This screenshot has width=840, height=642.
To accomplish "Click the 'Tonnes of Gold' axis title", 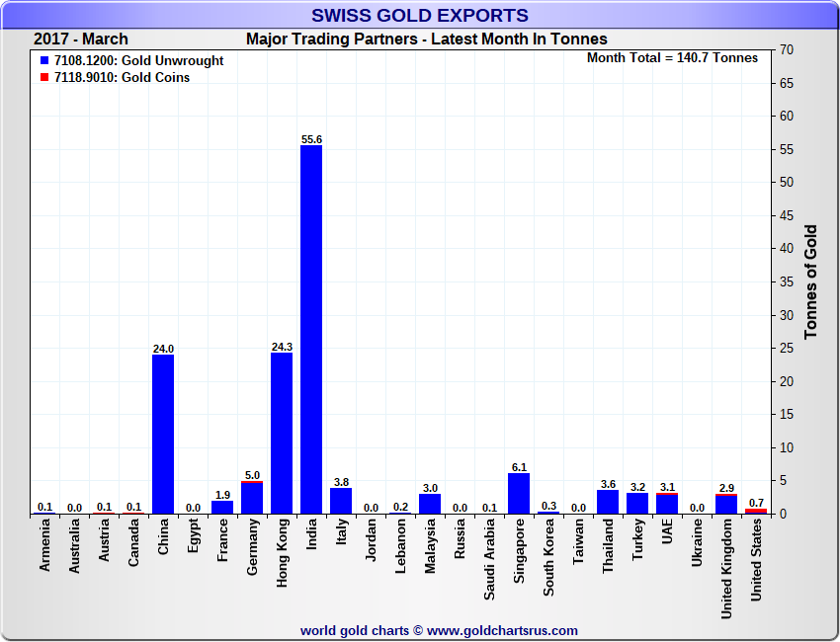I will tap(810, 281).
